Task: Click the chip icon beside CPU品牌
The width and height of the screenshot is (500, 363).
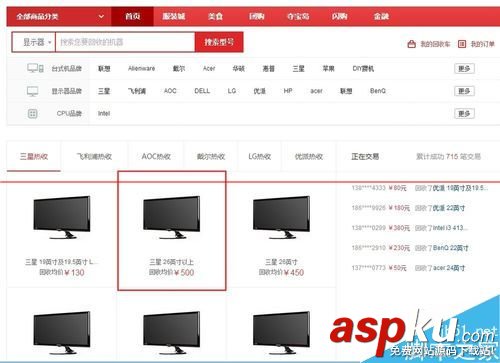Action: tap(32, 114)
